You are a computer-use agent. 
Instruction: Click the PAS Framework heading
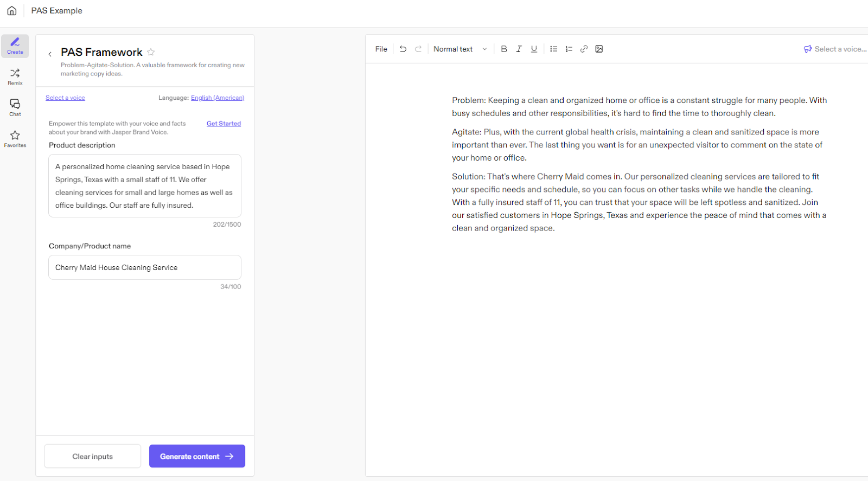pos(101,52)
